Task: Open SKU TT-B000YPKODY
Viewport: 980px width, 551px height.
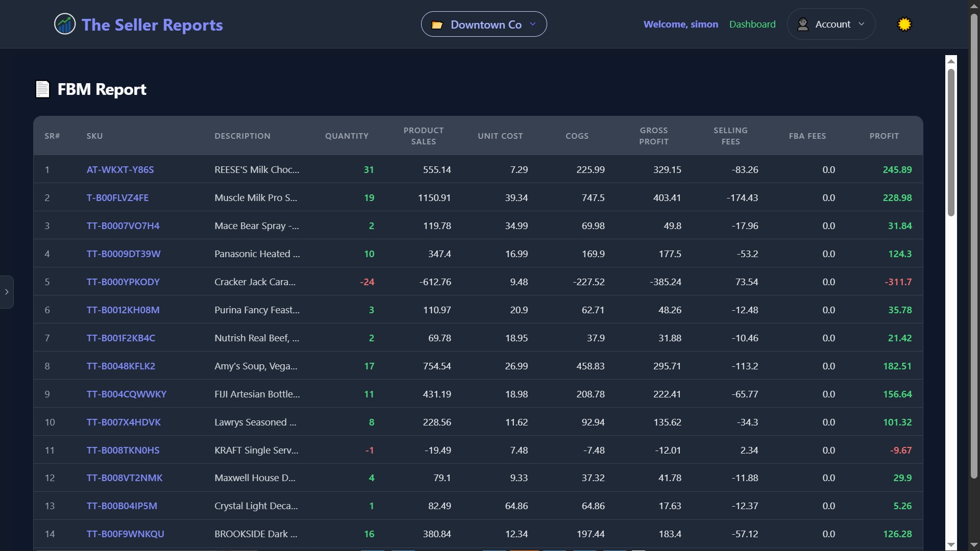Action: tap(123, 282)
